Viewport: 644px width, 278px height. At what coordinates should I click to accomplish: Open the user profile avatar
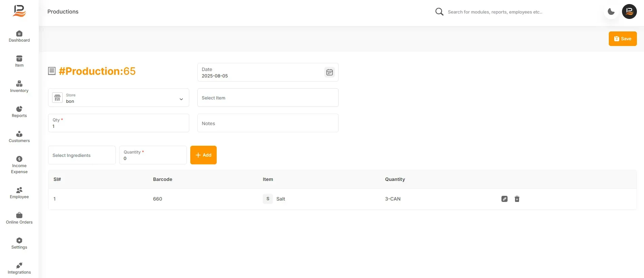point(629,11)
